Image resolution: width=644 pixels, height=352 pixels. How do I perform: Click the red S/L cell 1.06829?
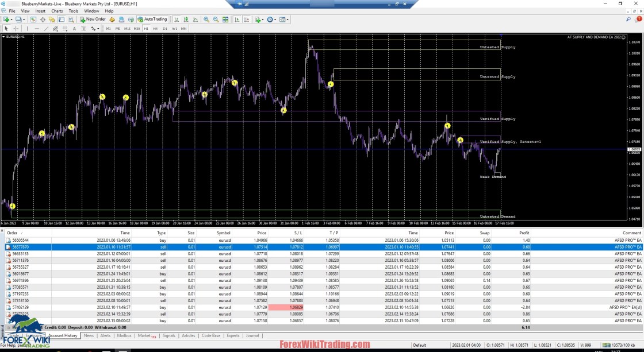[x=286, y=307]
